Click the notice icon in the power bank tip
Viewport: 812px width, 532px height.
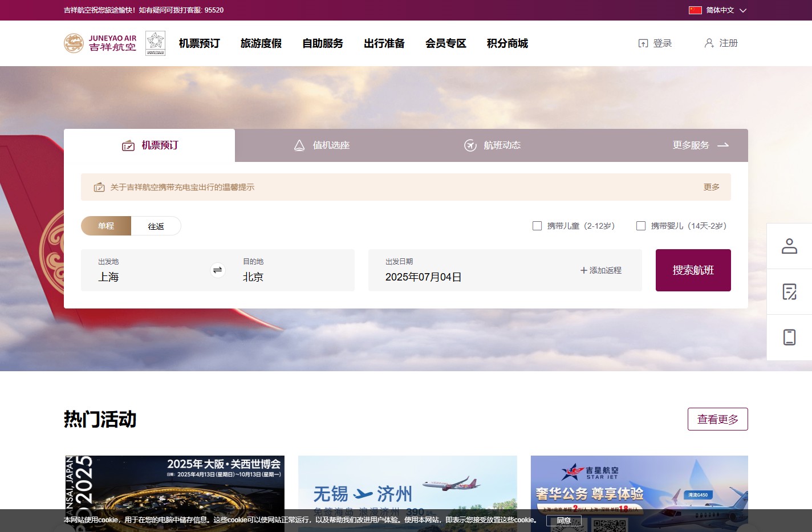99,187
